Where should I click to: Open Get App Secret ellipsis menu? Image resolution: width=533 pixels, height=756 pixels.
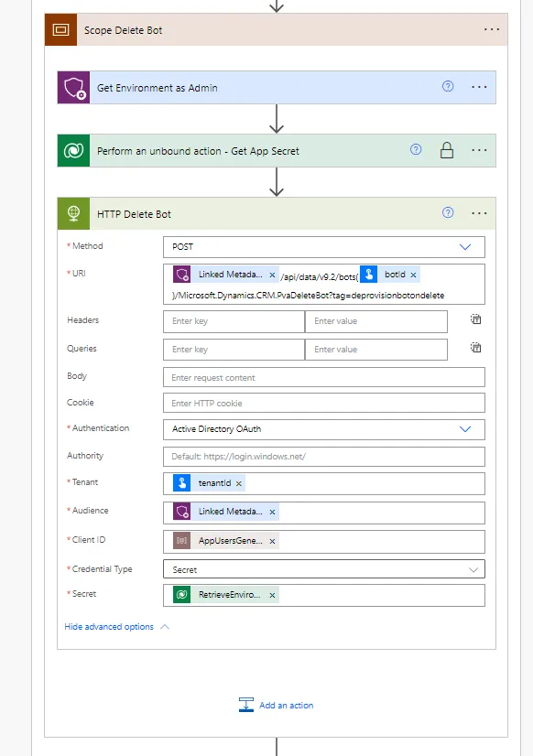coord(479,150)
